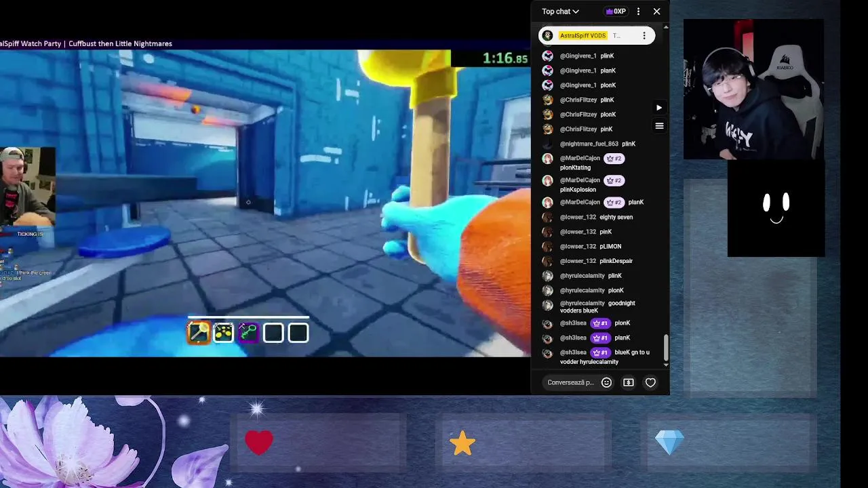Click the chat scrollbar thumb
The image size is (868, 488).
[666, 348]
